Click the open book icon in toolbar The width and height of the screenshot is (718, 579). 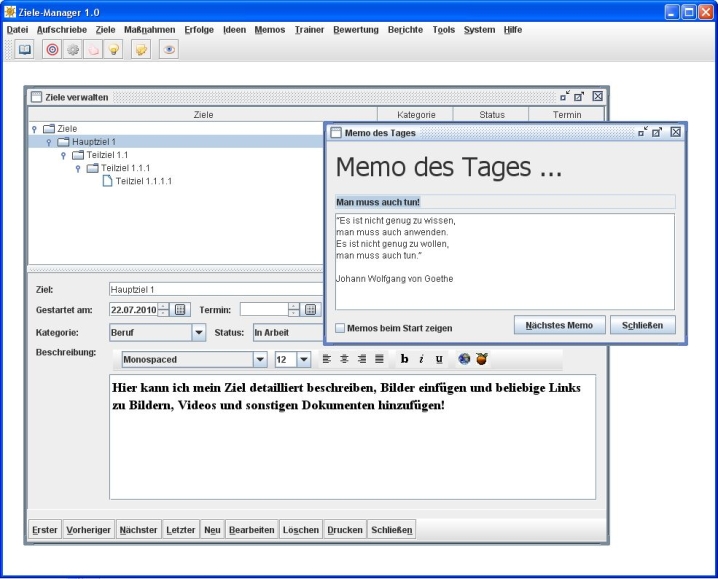coord(23,49)
